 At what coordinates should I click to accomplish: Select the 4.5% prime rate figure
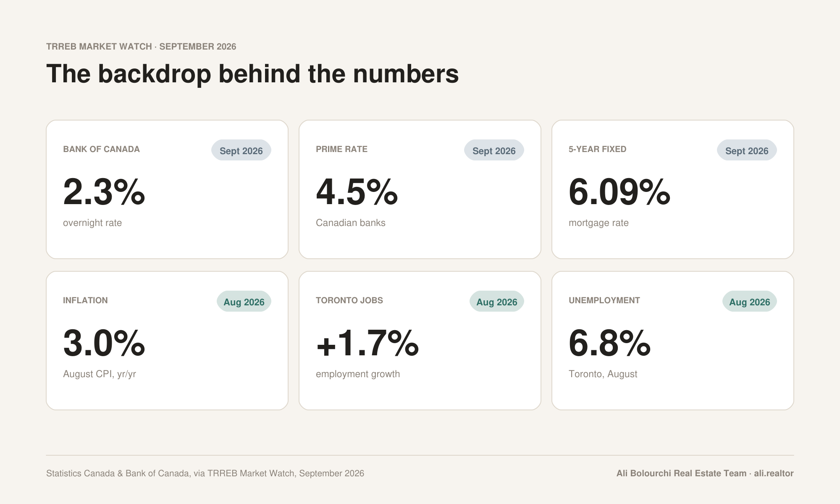pos(357,192)
